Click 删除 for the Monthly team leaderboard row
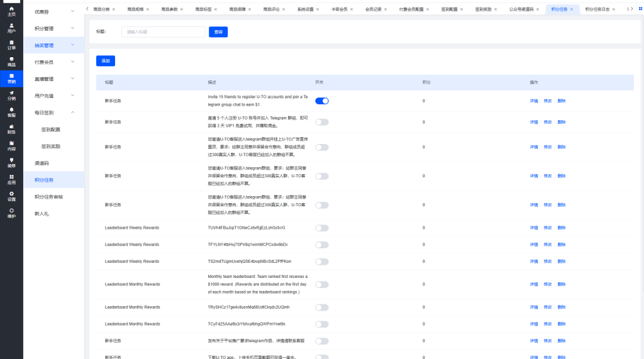The width and height of the screenshot is (644, 359). coord(562,284)
